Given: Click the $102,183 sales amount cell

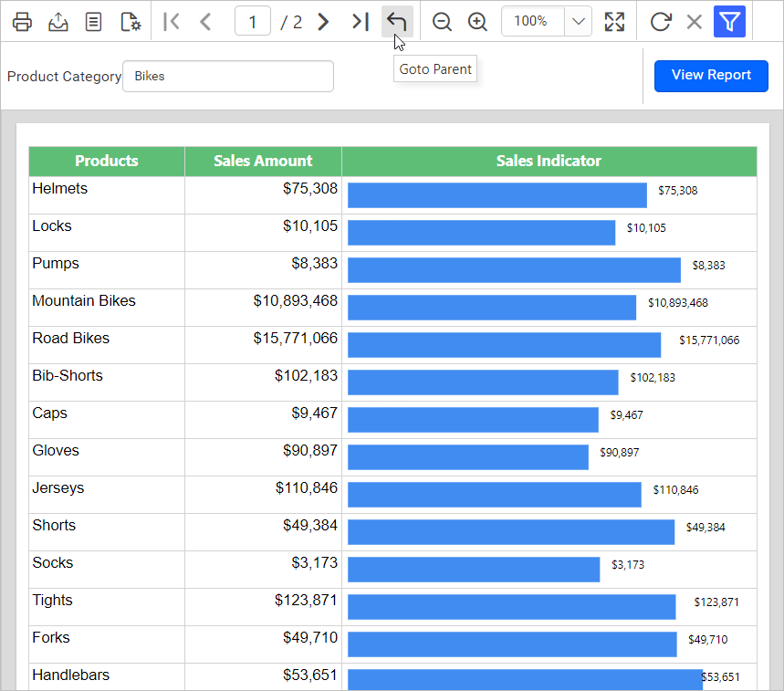Looking at the screenshot, I should (x=263, y=382).
